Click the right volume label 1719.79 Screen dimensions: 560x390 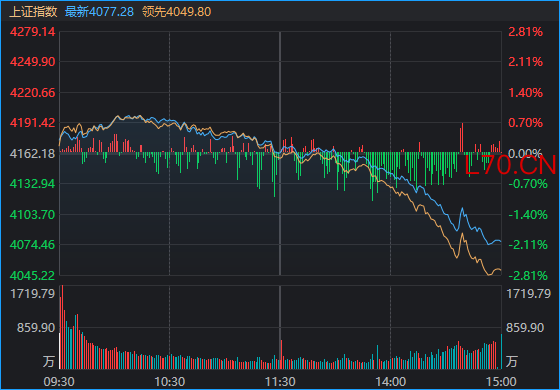[x=529, y=294]
